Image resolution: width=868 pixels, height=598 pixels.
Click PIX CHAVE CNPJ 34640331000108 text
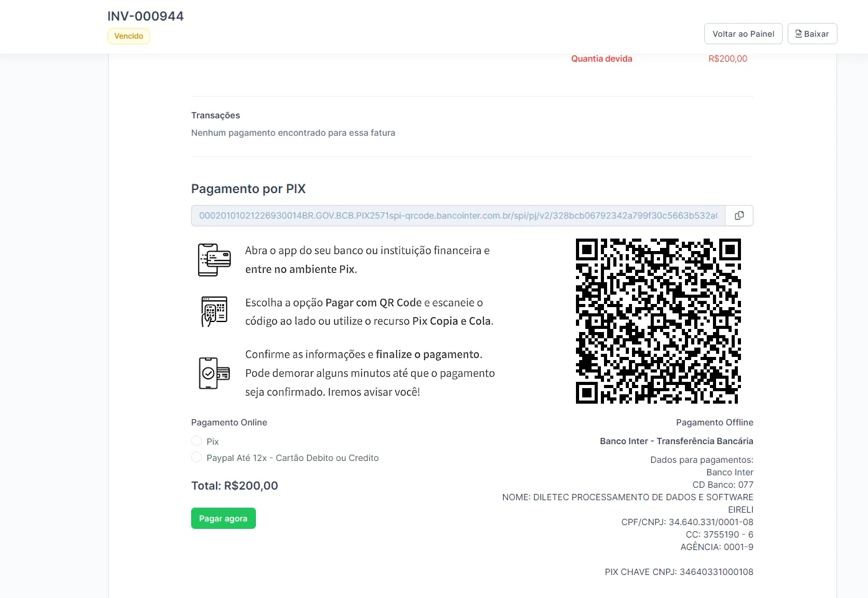pos(679,572)
